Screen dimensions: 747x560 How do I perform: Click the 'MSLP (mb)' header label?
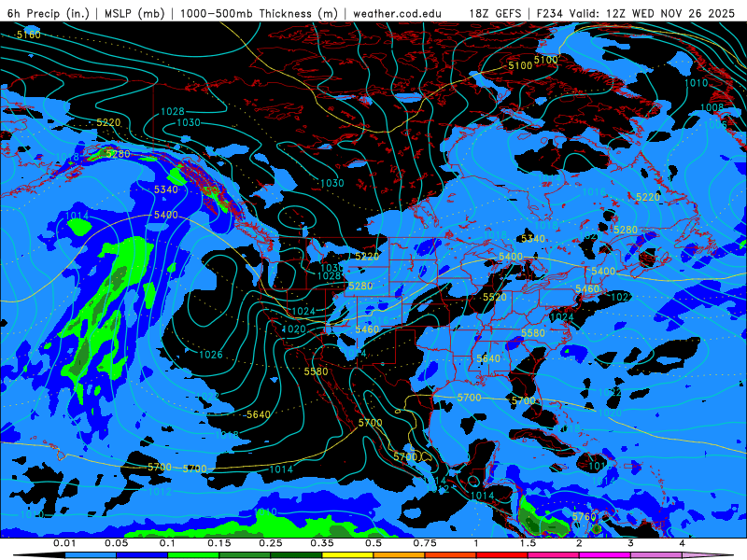click(134, 13)
